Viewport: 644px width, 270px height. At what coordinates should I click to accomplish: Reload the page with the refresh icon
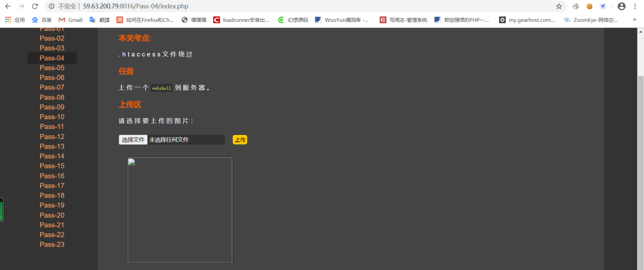tap(35, 7)
